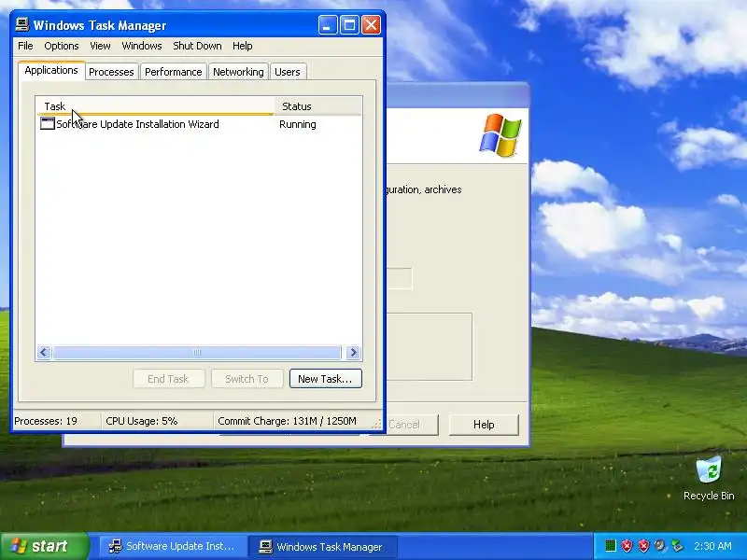The width and height of the screenshot is (747, 560).
Task: Open the Start menu
Action: point(44,546)
